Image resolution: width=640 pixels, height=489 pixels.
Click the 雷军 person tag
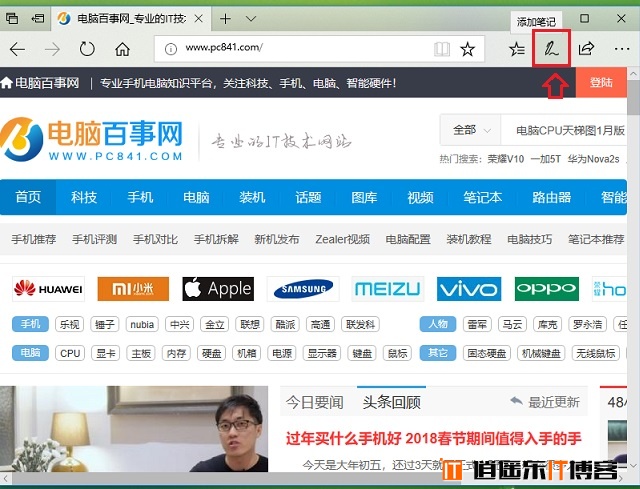pyautogui.click(x=477, y=325)
